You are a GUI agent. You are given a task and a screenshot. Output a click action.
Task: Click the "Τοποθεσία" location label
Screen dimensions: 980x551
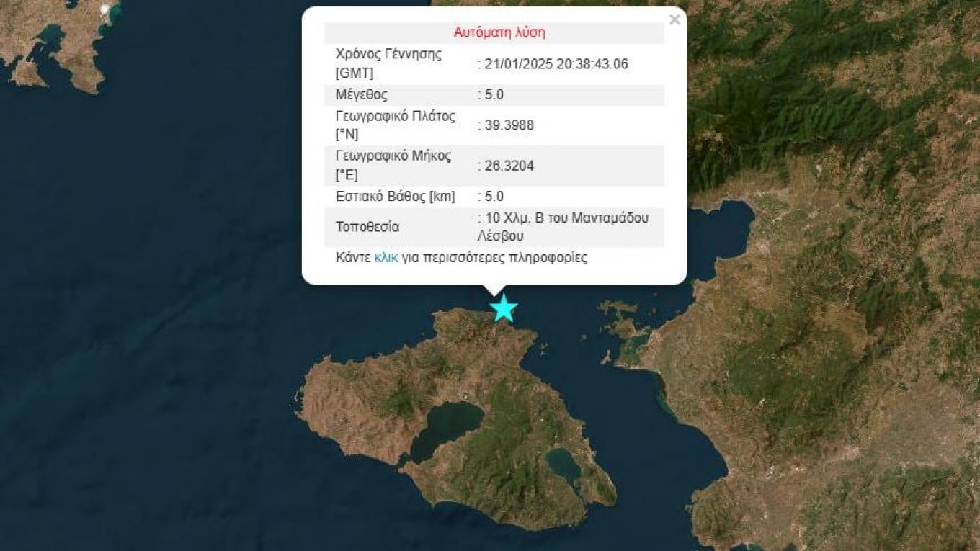coord(367,227)
